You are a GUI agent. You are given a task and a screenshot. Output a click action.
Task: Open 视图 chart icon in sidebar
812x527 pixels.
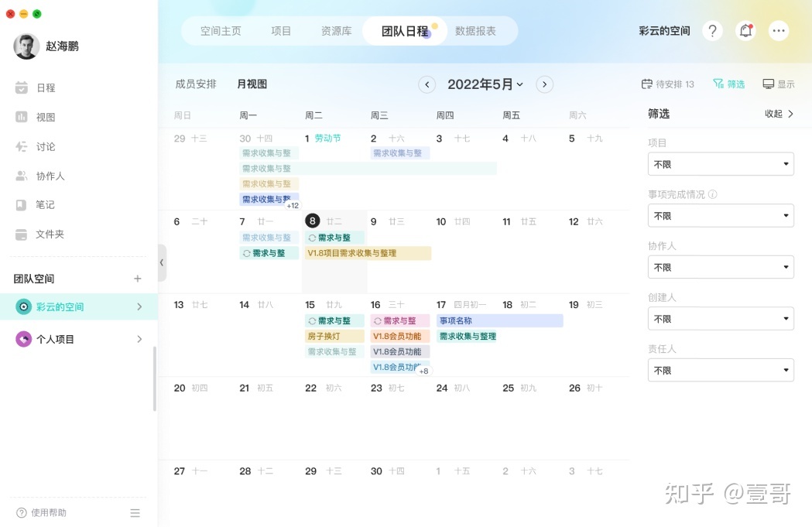[x=22, y=117]
